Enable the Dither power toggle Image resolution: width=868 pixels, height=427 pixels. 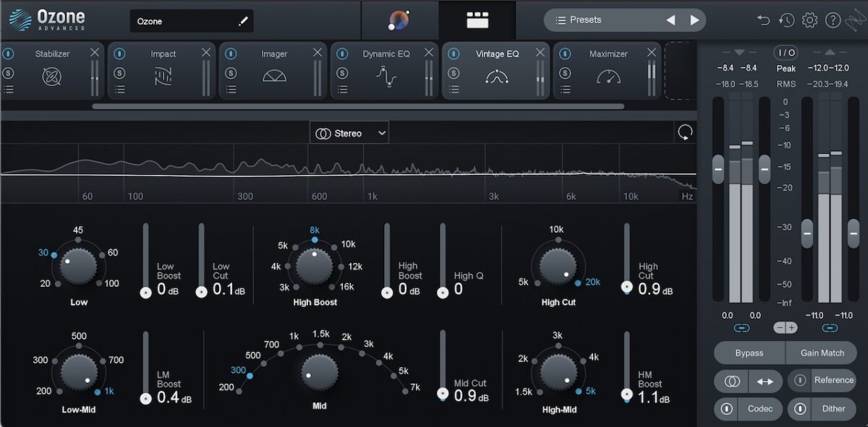tap(800, 409)
